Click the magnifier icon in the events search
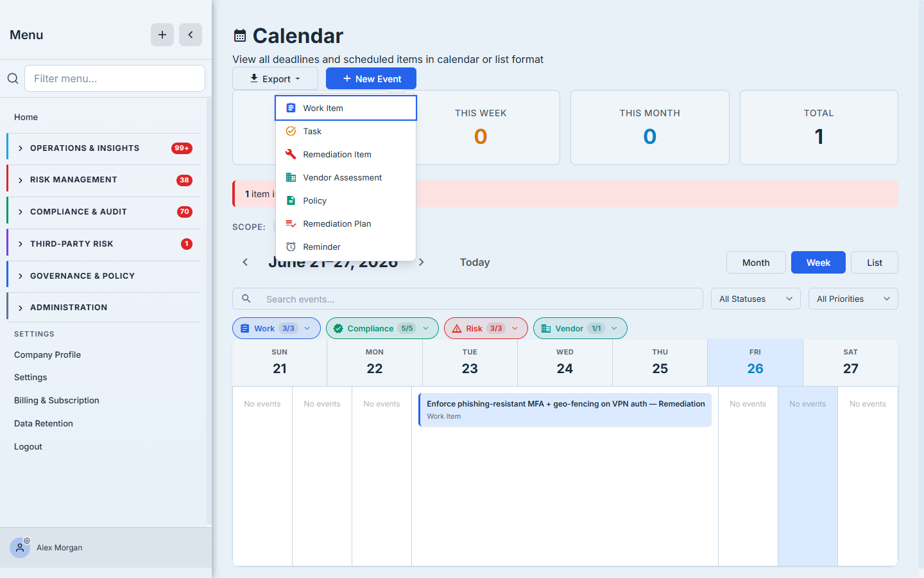This screenshot has width=924, height=578. [246, 299]
